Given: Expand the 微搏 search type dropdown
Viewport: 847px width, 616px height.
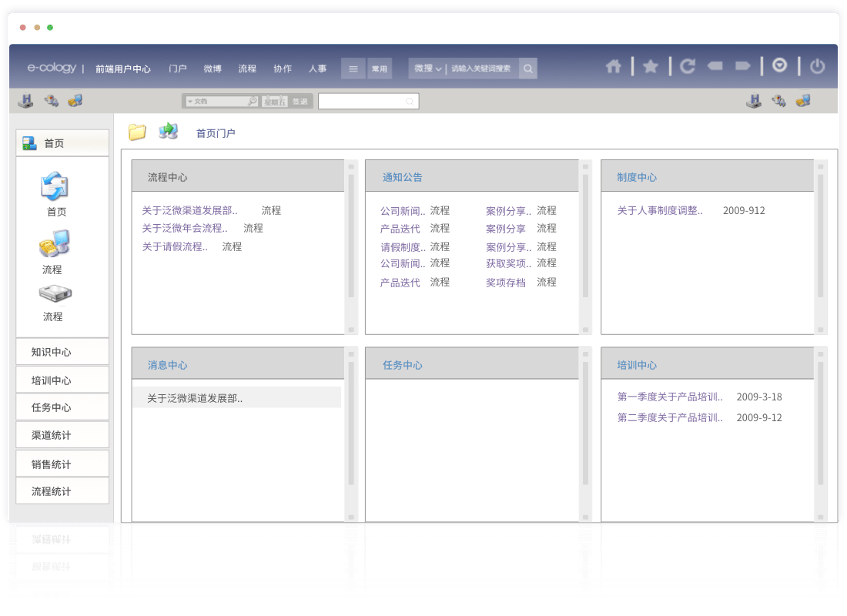Looking at the screenshot, I should pyautogui.click(x=427, y=69).
